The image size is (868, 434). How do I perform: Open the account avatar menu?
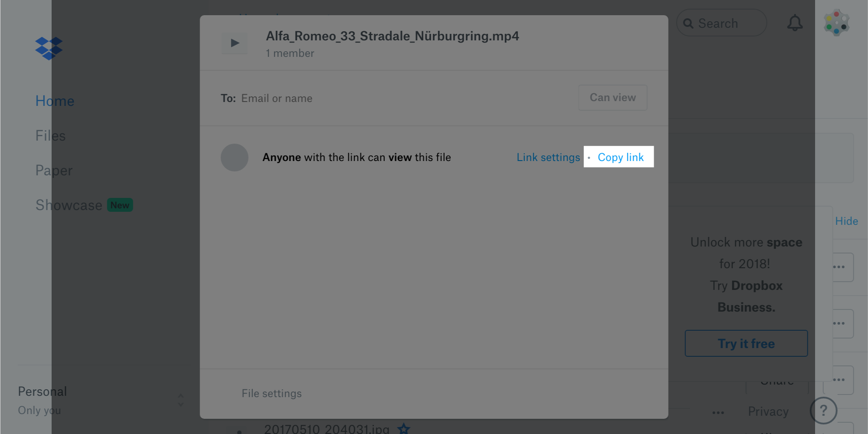pyautogui.click(x=836, y=23)
